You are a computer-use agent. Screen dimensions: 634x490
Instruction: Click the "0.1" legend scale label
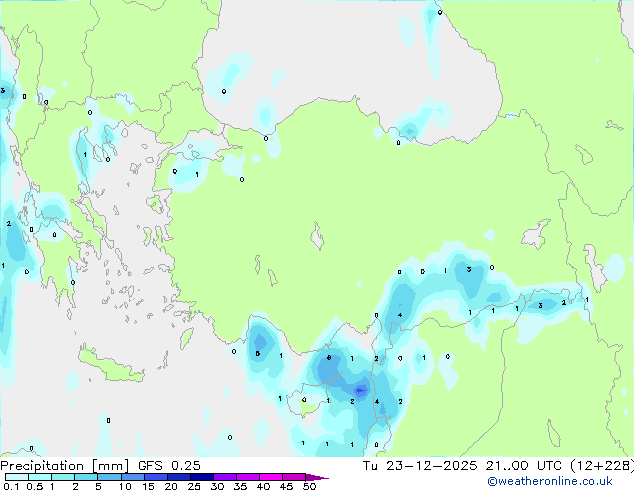[11, 486]
